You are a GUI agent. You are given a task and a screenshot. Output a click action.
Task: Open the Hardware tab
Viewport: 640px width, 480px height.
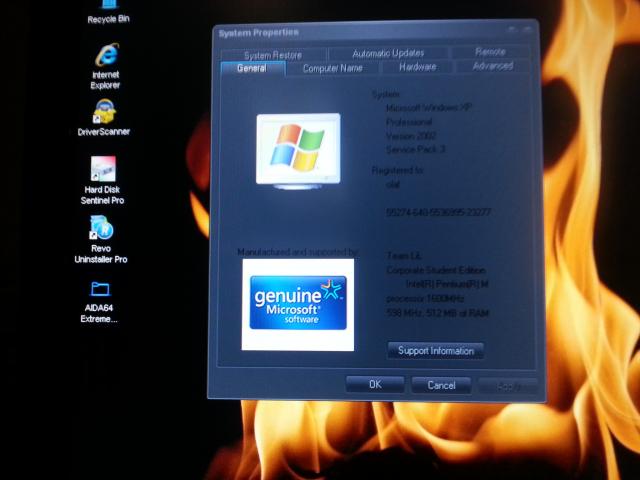click(x=417, y=67)
